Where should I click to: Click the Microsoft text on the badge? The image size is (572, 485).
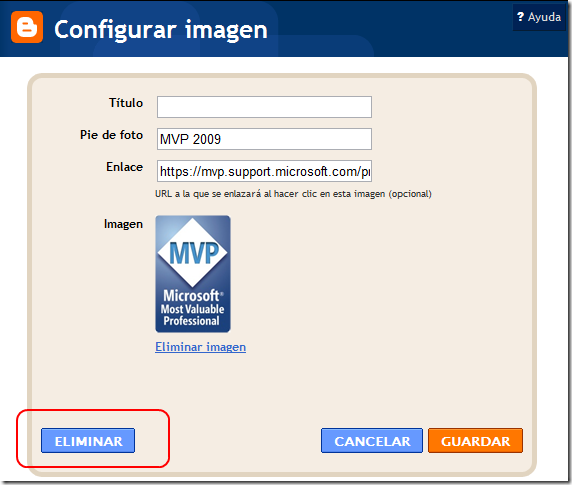pos(192,295)
